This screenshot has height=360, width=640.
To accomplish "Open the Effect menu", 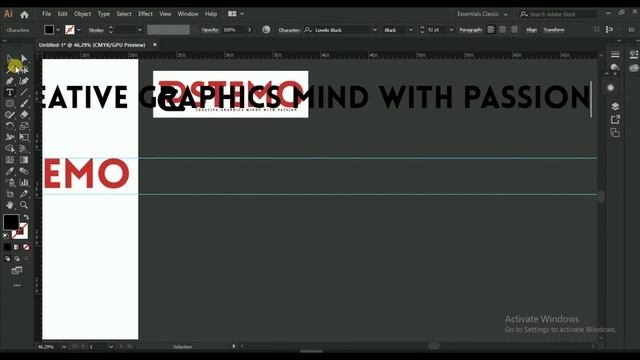I will (x=145, y=14).
